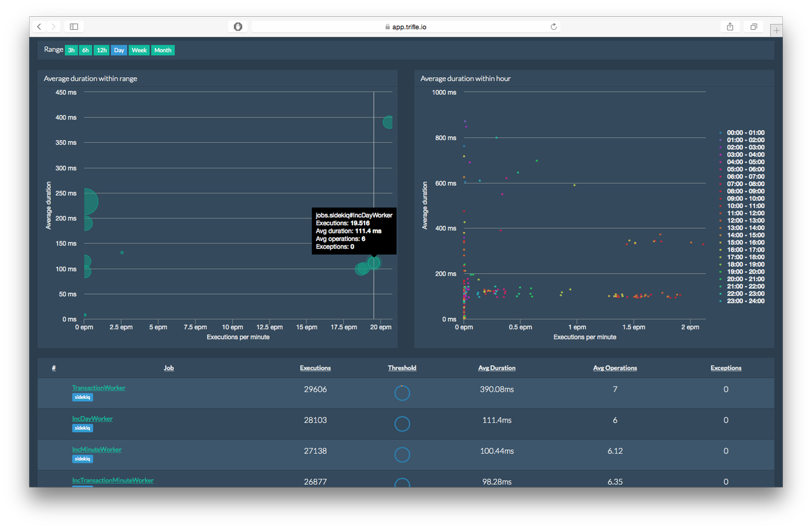Toggle the 01:00 - 02:00 legend series
This screenshot has height=529, width=812.
click(742, 140)
